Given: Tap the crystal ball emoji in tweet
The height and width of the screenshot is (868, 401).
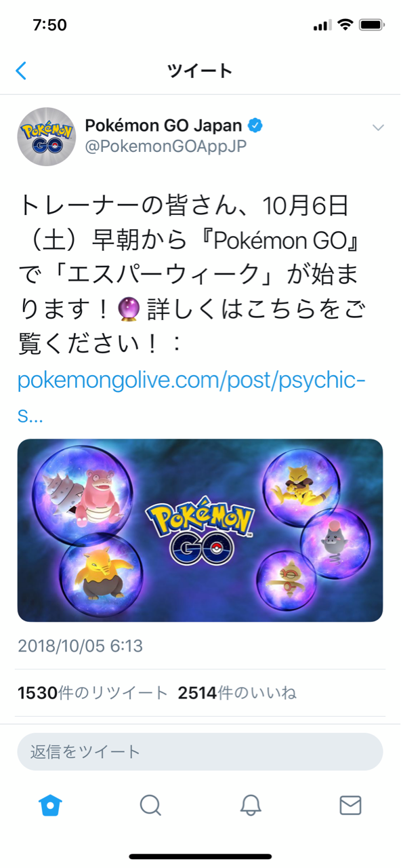Looking at the screenshot, I should coord(129,310).
